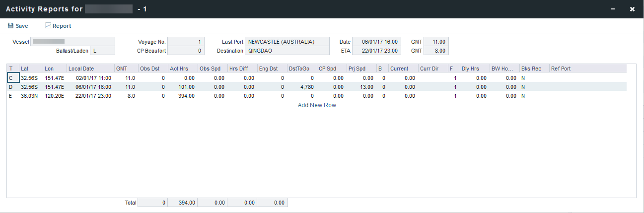The image size is (644, 213).
Task: Select row type cell C
Action: [12, 78]
